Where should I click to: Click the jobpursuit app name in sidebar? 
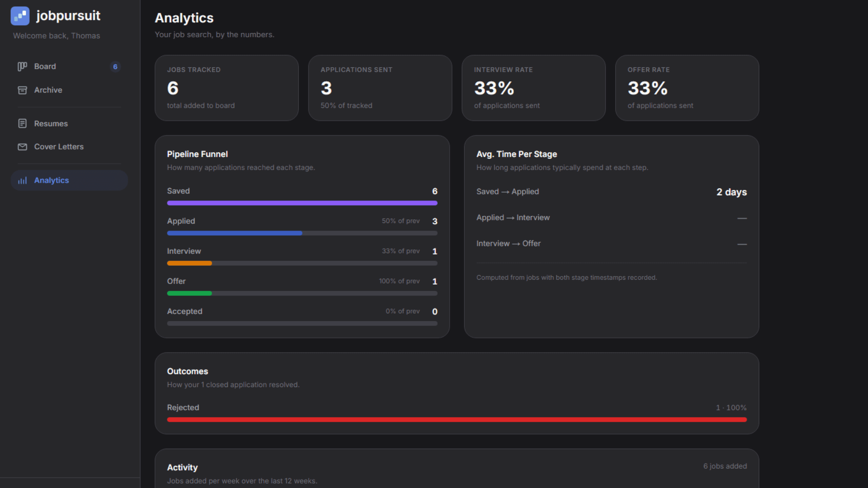tap(68, 16)
